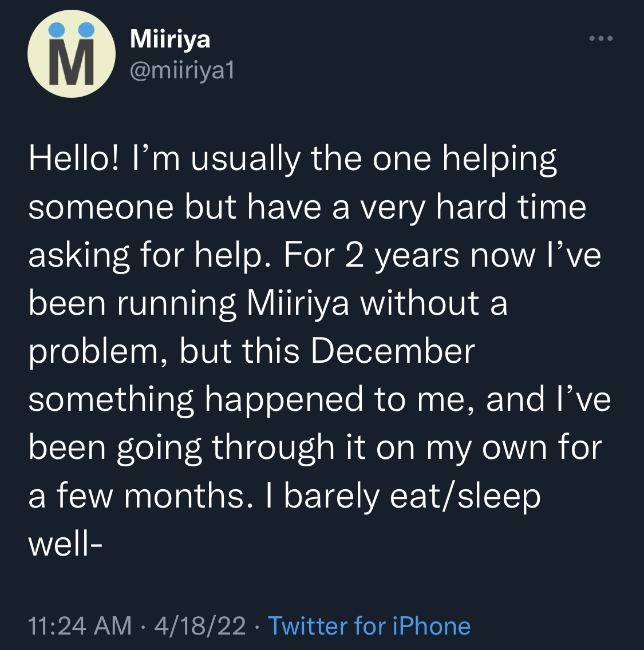Click the words a few months
644x650 pixels.
pos(140,496)
